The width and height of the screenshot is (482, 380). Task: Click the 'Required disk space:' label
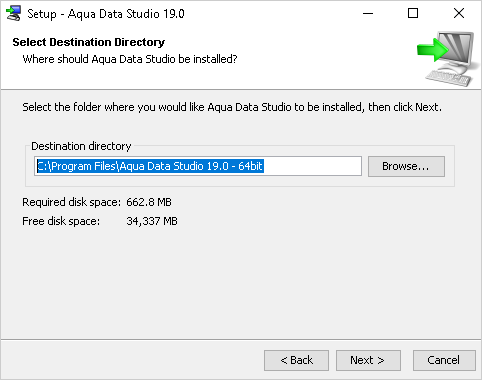(71, 202)
